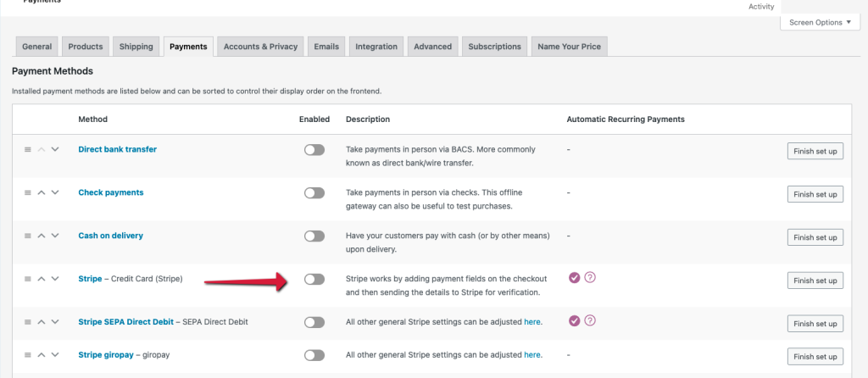Turn on the Check payments toggle
The width and height of the screenshot is (868, 378).
coord(314,193)
